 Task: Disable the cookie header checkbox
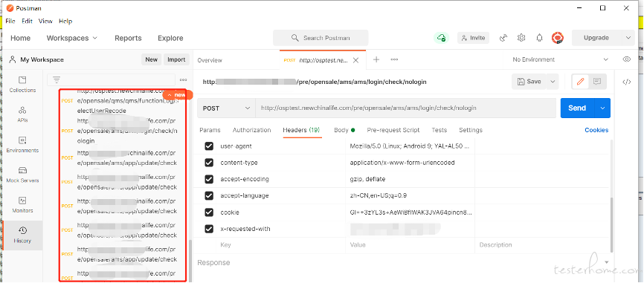click(209, 212)
